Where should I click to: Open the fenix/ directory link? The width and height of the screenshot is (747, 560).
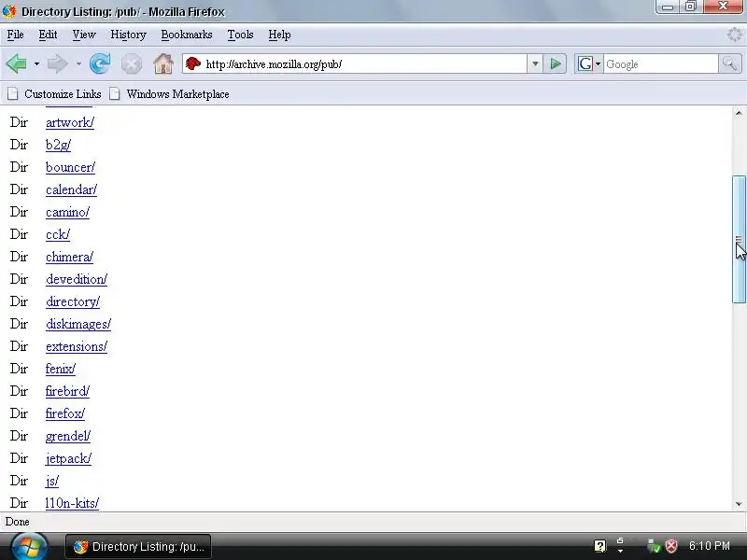click(61, 369)
